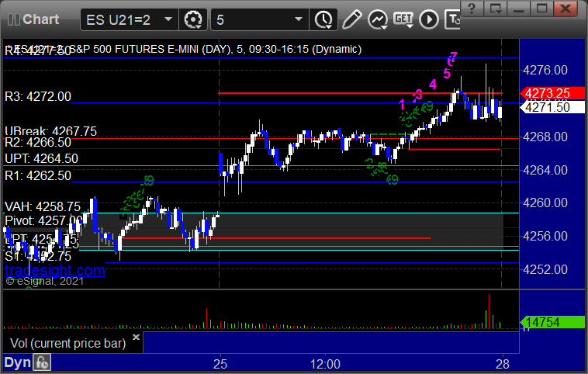Open the help question mark button
Viewport: 588px width, 374px height.
[472, 9]
